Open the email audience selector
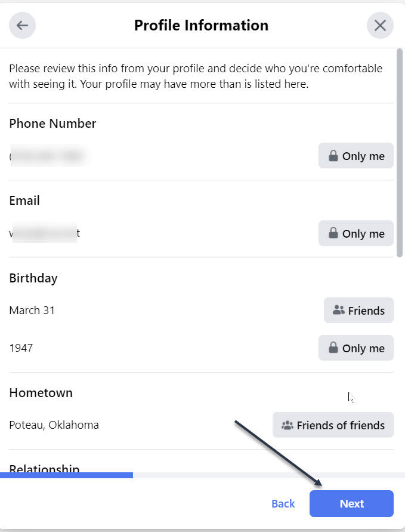This screenshot has width=405, height=532. click(355, 233)
